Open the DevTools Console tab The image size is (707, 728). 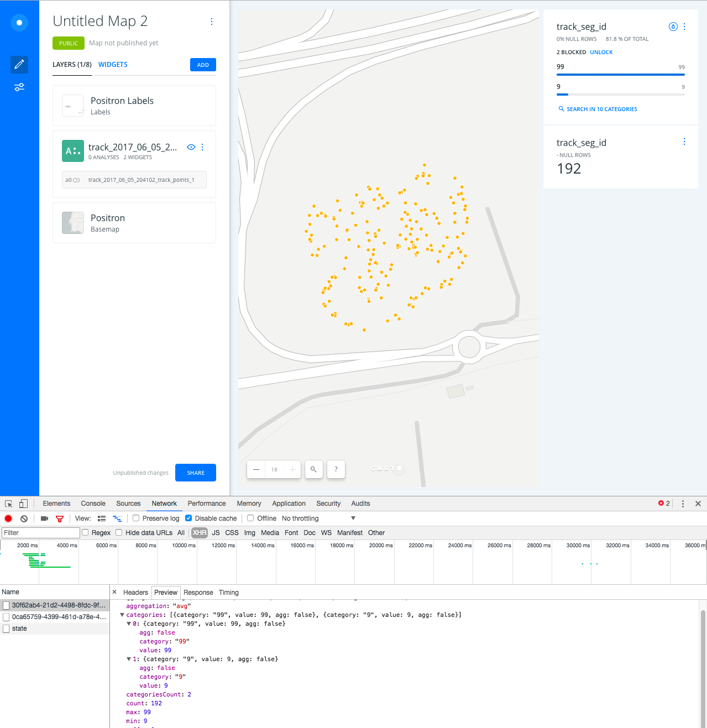[x=93, y=504]
